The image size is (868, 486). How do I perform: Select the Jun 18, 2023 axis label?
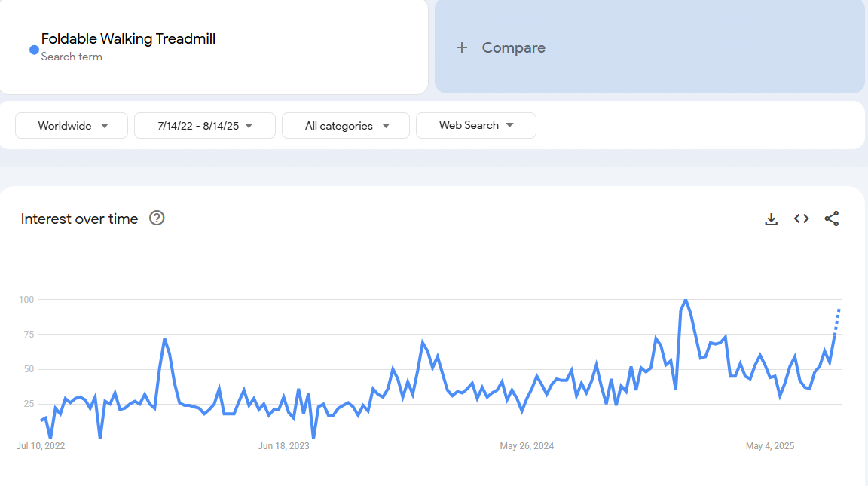(x=283, y=446)
